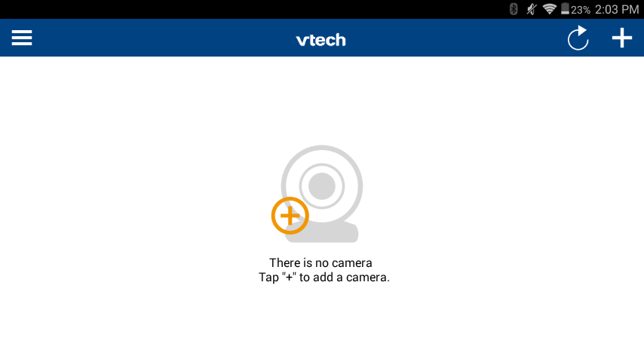Select the gray camera placeholder lens
This screenshot has height=362, width=644.
(x=321, y=186)
